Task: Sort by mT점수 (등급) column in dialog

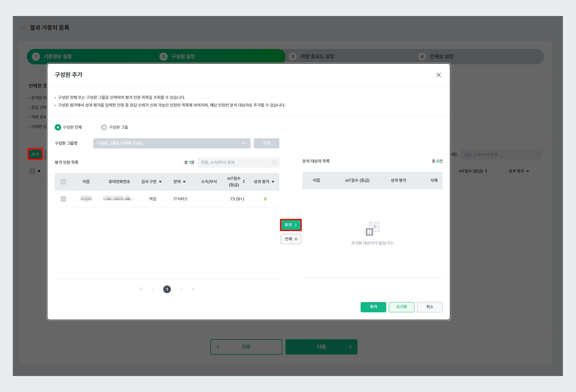Action: coord(244,181)
